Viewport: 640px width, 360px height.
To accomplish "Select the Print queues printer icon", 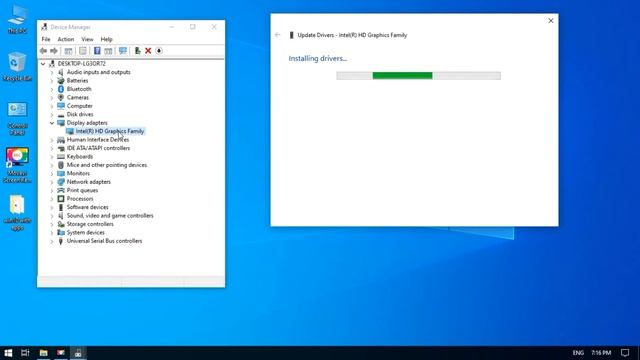I will coord(61,190).
